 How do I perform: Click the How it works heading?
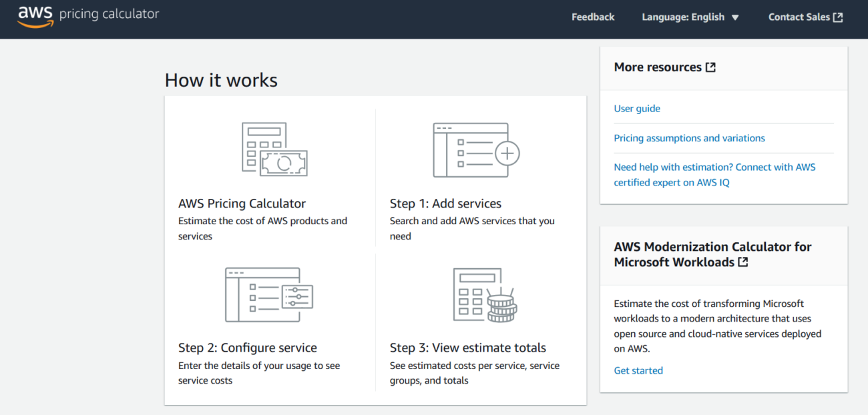coord(221,79)
